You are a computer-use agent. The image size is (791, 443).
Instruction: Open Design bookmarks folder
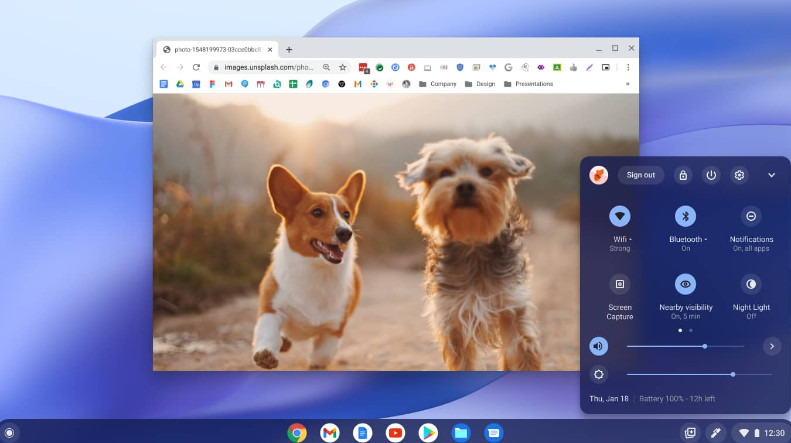(x=480, y=84)
